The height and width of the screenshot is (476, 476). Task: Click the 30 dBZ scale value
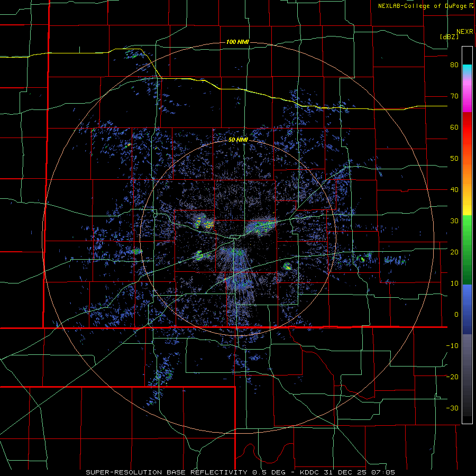(x=454, y=221)
